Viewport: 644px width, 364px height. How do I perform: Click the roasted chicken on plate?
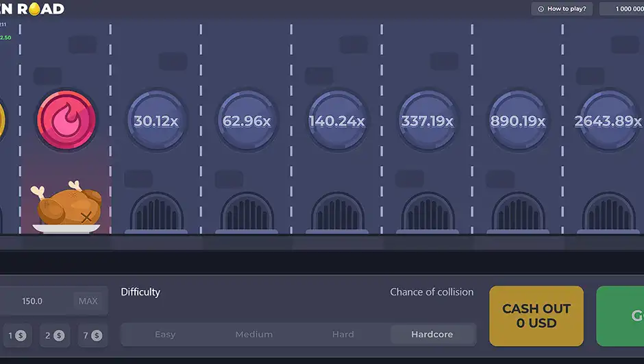(x=66, y=207)
